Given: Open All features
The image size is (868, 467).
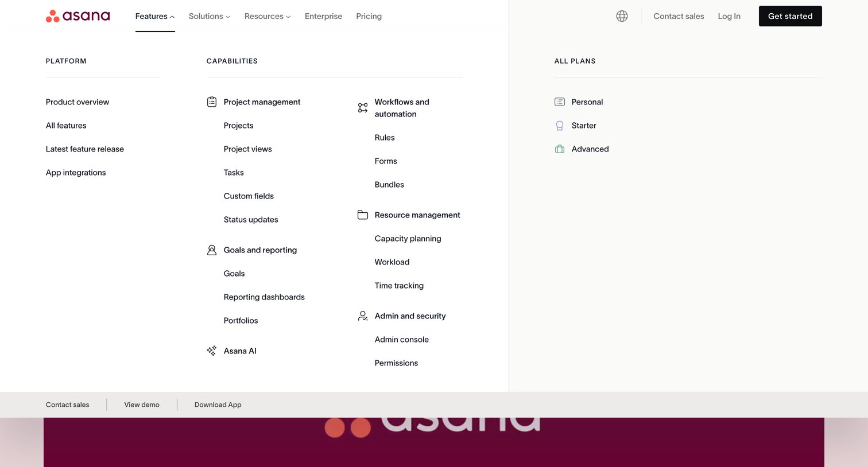Looking at the screenshot, I should coord(66,126).
